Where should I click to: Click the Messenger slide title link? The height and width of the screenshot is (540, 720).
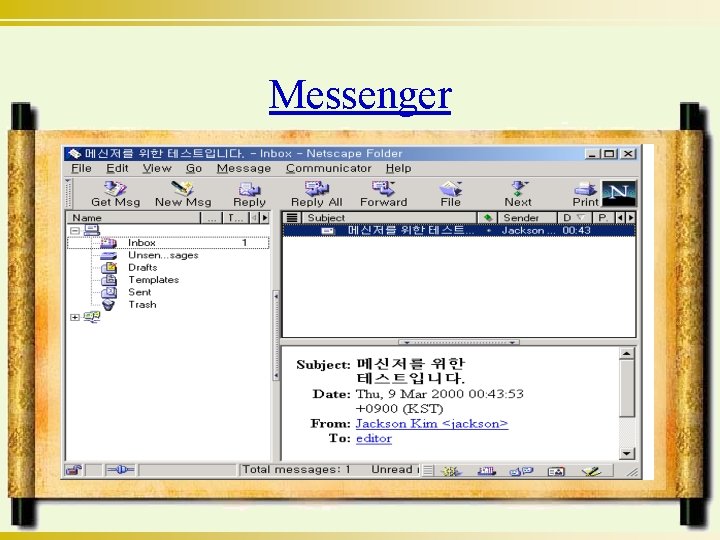tap(360, 96)
